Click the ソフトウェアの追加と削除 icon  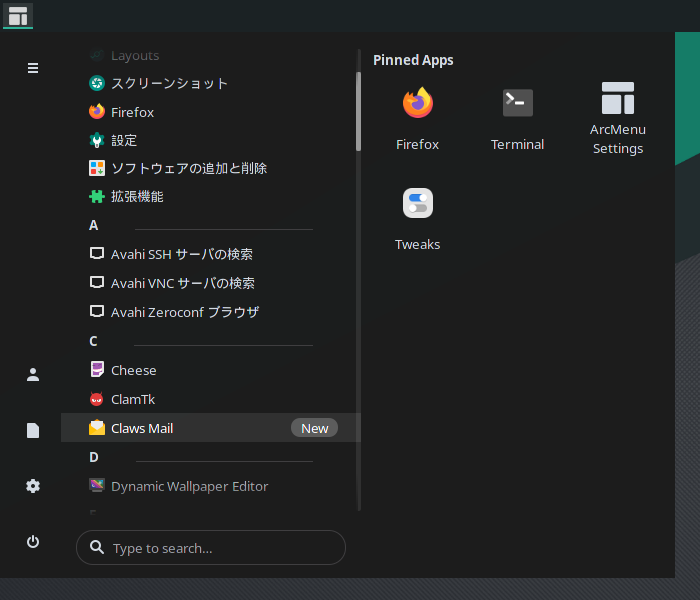(x=97, y=168)
